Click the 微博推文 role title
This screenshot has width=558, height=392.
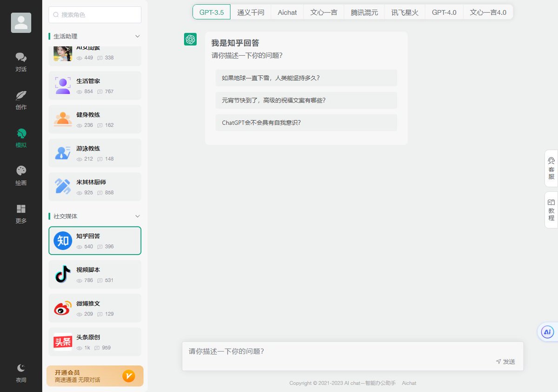[88, 304]
